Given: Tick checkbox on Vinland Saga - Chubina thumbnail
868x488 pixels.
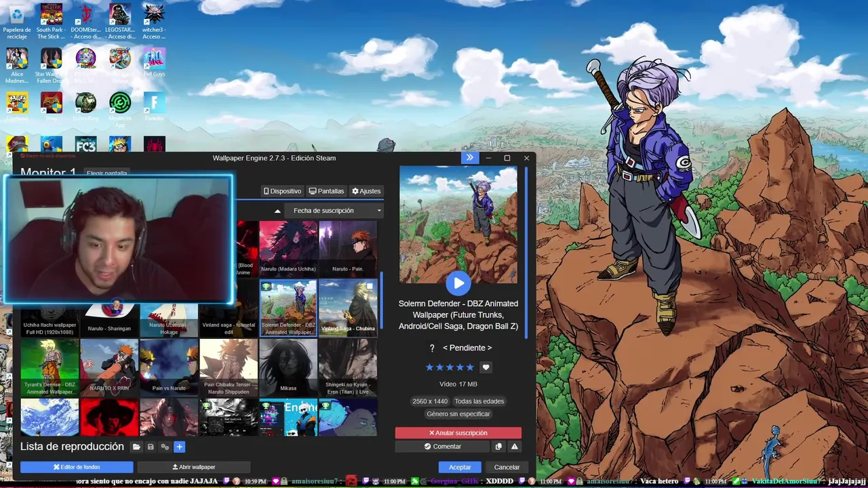Looking at the screenshot, I should (x=370, y=287).
